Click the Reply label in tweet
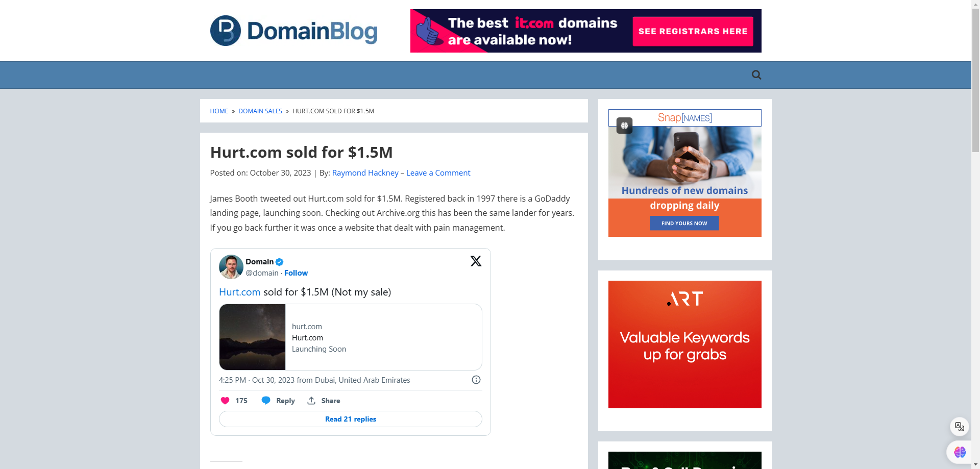980x469 pixels. click(x=285, y=401)
